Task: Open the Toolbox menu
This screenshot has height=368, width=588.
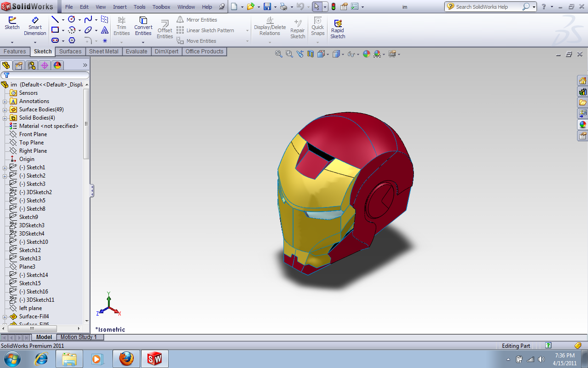Action: (x=161, y=7)
